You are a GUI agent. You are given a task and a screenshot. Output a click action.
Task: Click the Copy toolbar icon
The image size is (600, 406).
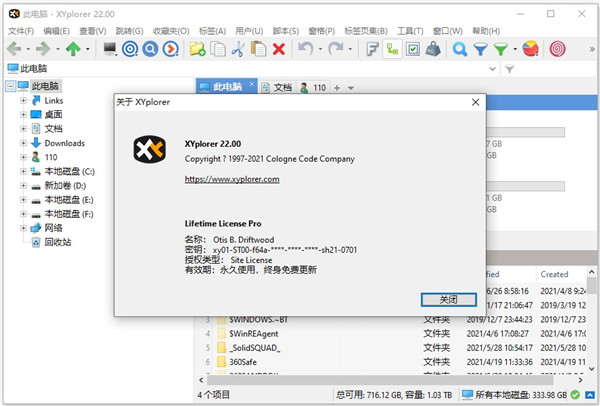tap(218, 49)
